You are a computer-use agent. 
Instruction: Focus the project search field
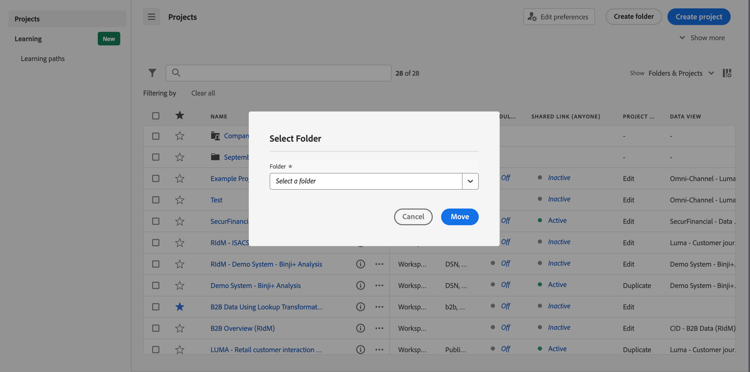pyautogui.click(x=278, y=73)
